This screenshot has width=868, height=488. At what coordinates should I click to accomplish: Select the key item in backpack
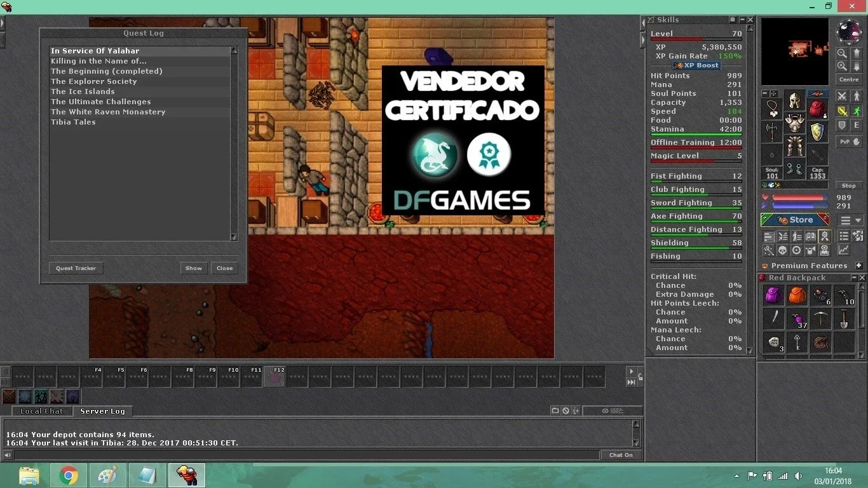(797, 342)
